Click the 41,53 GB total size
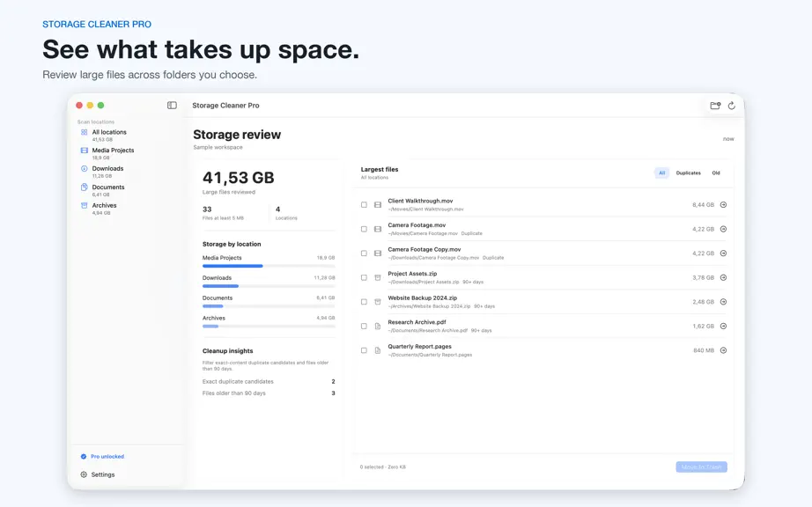 pos(238,178)
